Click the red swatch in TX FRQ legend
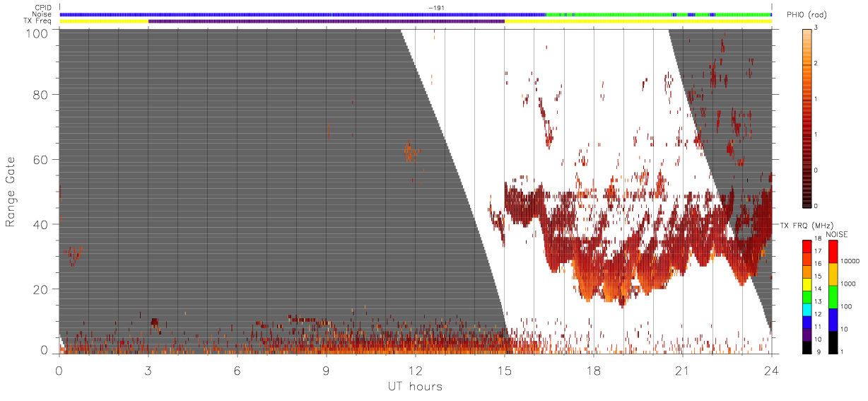The height and width of the screenshot is (401, 868). (x=807, y=245)
